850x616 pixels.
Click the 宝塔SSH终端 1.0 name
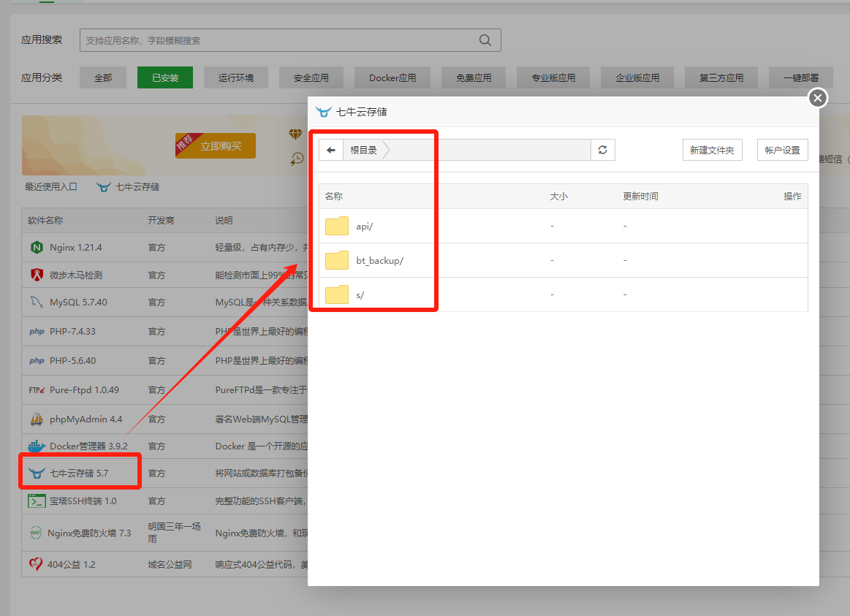click(x=83, y=501)
